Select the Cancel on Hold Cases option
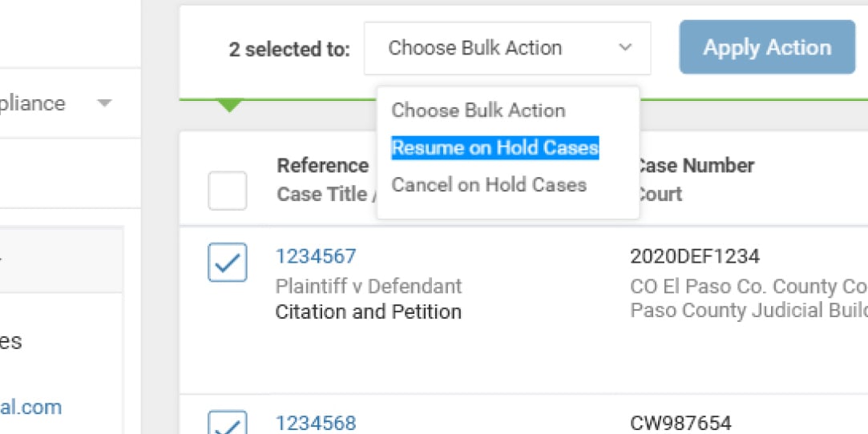The height and width of the screenshot is (434, 868). pos(489,185)
